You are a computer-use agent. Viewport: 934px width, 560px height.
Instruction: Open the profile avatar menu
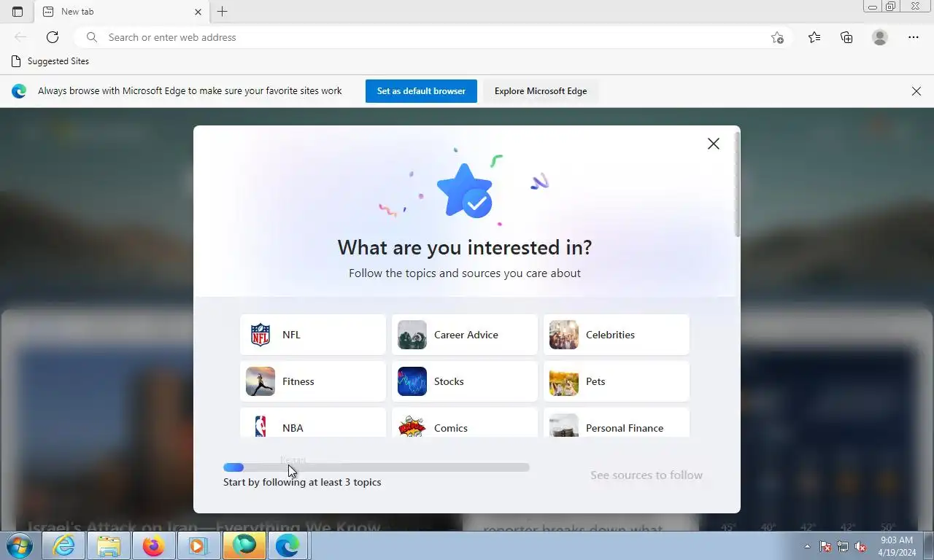tap(880, 37)
